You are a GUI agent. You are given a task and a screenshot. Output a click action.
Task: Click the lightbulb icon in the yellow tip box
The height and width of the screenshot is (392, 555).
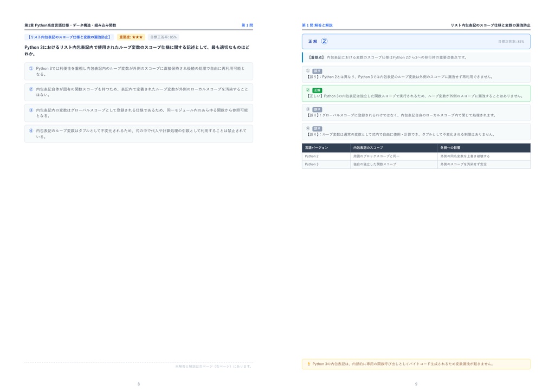tap(308, 364)
